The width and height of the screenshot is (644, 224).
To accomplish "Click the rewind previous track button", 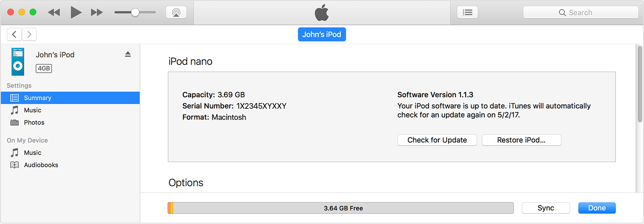I will [54, 12].
